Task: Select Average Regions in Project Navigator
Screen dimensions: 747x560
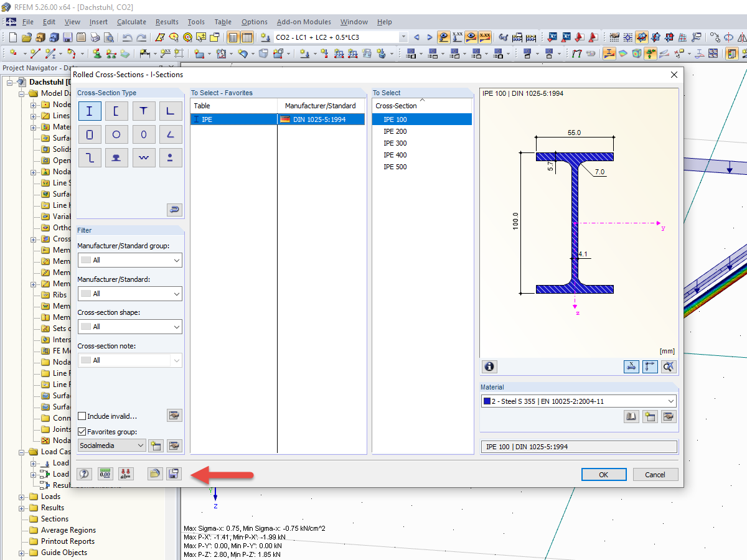Action: 68,530
